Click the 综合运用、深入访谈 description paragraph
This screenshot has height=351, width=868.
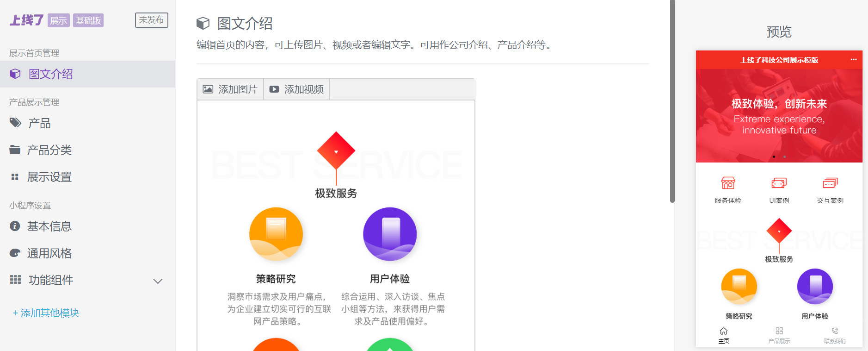pyautogui.click(x=393, y=309)
